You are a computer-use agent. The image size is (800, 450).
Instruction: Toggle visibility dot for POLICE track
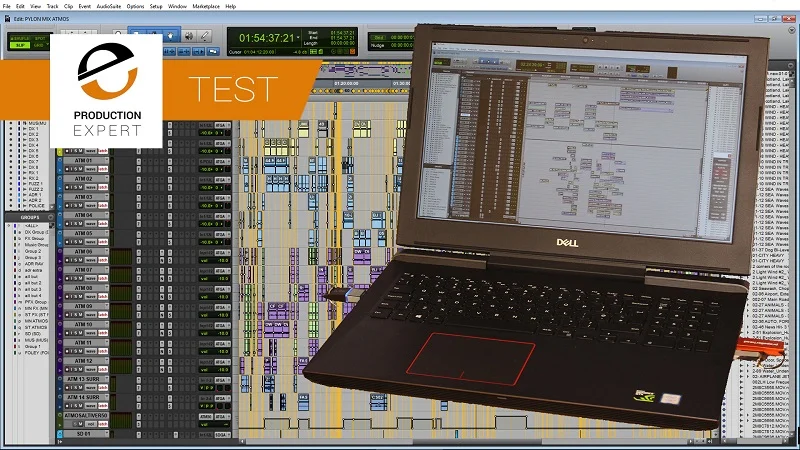click(x=11, y=206)
